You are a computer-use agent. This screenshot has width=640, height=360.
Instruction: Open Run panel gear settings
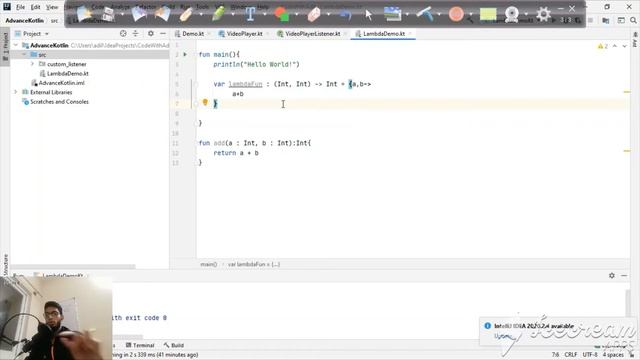coord(611,276)
